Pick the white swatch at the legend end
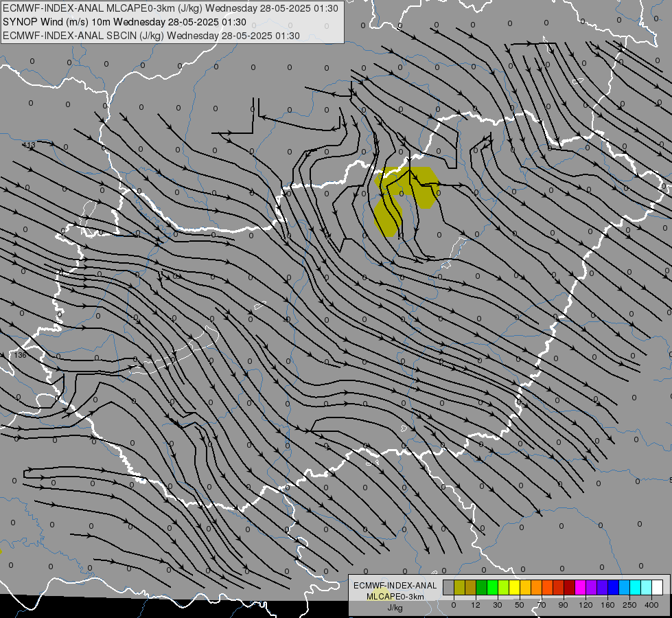The image size is (672, 618). point(657,587)
